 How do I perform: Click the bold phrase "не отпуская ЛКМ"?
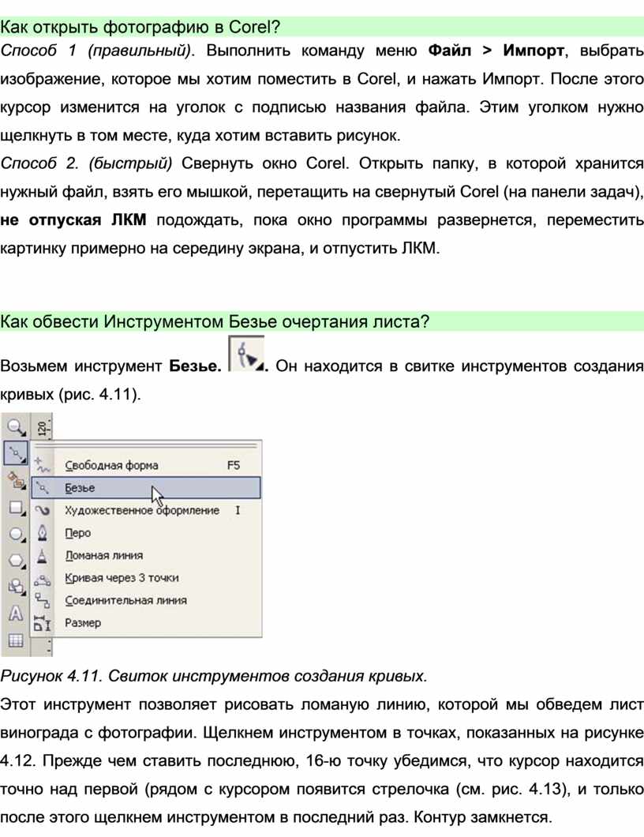[73, 220]
